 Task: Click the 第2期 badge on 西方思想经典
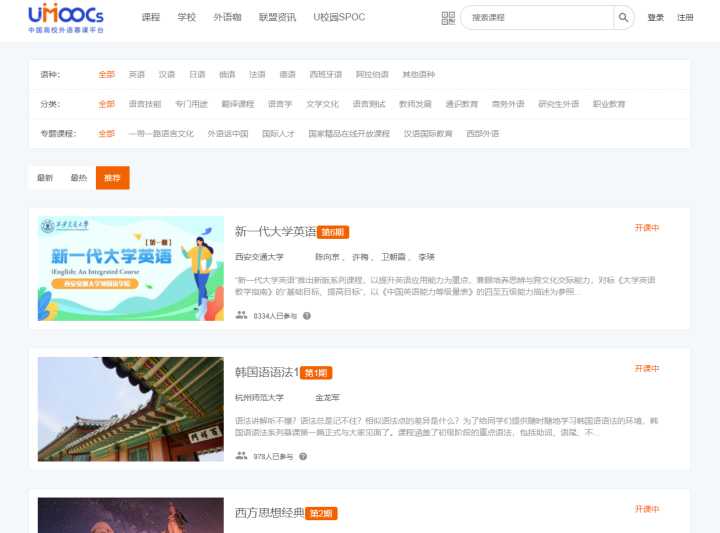(321, 513)
